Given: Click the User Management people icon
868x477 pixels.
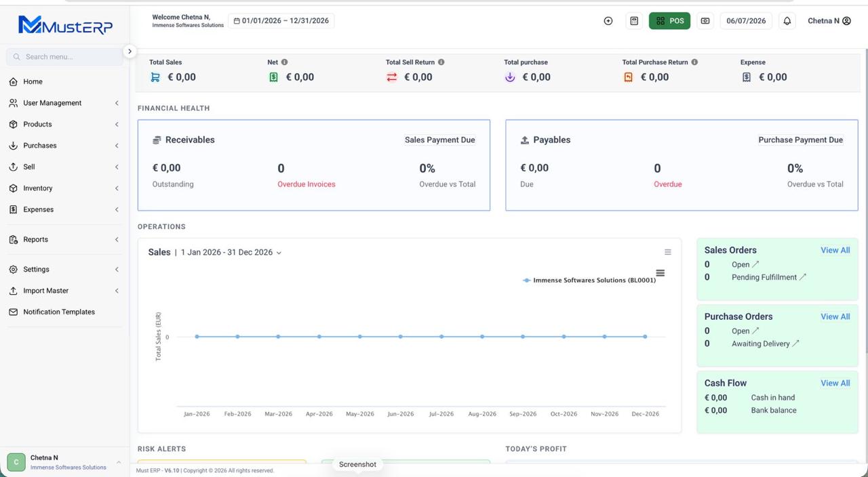Looking at the screenshot, I should [x=13, y=103].
